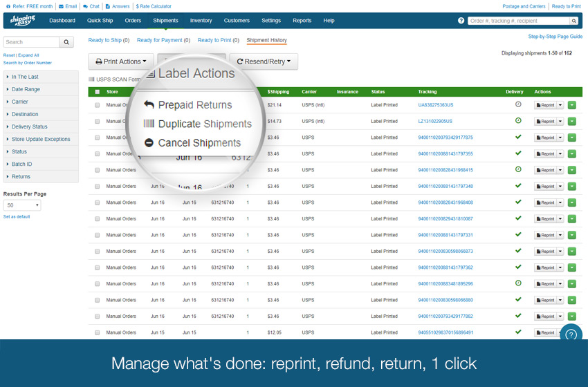The height and width of the screenshot is (387, 588).
Task: Click the top-bar search magnifier icon
Action: tap(573, 21)
